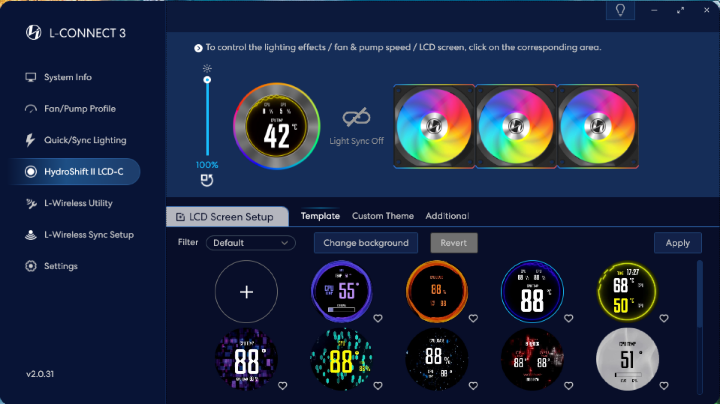Add a new template with plus circle
This screenshot has width=720, height=404.
(246, 291)
